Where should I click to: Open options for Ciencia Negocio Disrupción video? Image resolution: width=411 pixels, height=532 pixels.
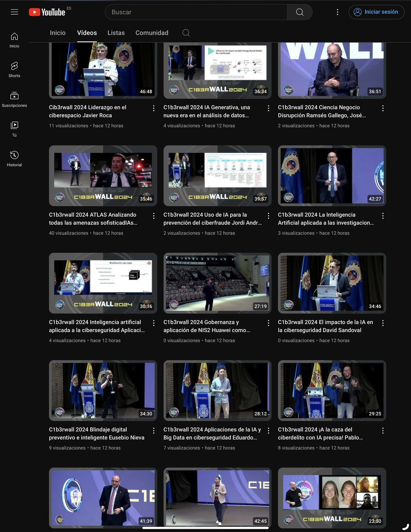(x=383, y=108)
